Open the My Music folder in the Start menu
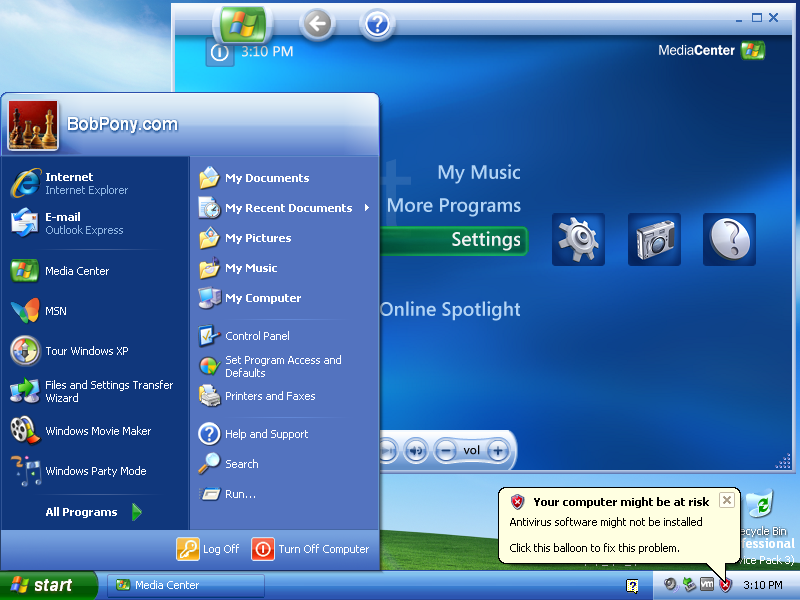 click(x=283, y=268)
